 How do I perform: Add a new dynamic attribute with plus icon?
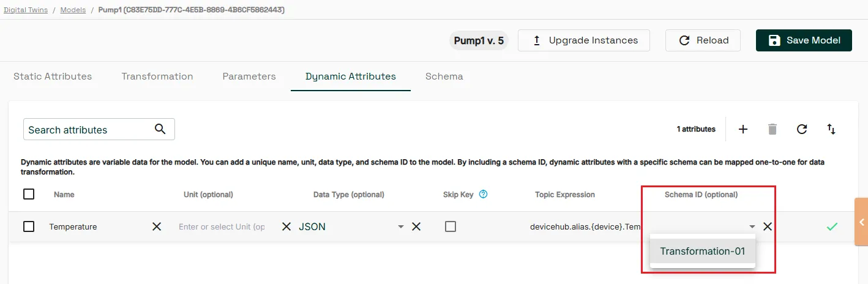tap(743, 129)
